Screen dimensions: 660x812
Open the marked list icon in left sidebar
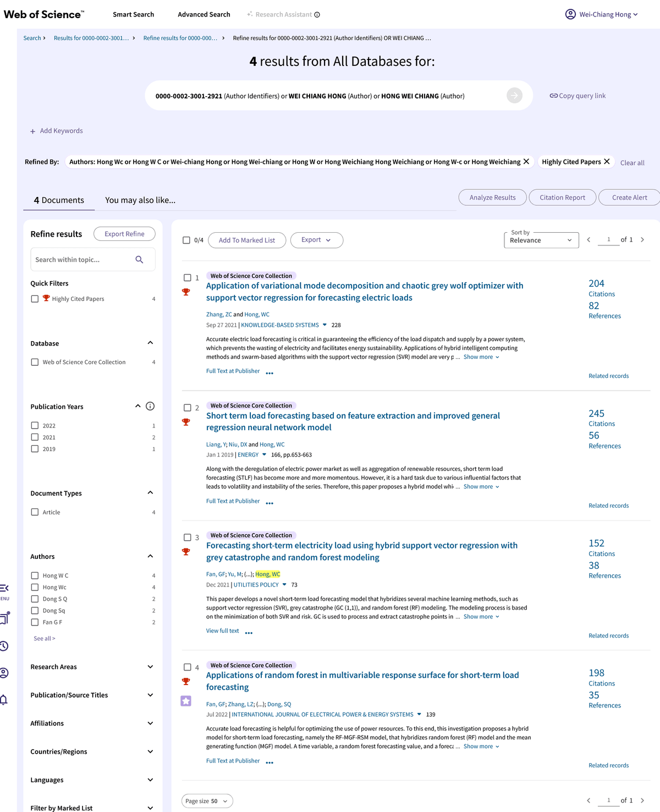[x=4, y=618]
